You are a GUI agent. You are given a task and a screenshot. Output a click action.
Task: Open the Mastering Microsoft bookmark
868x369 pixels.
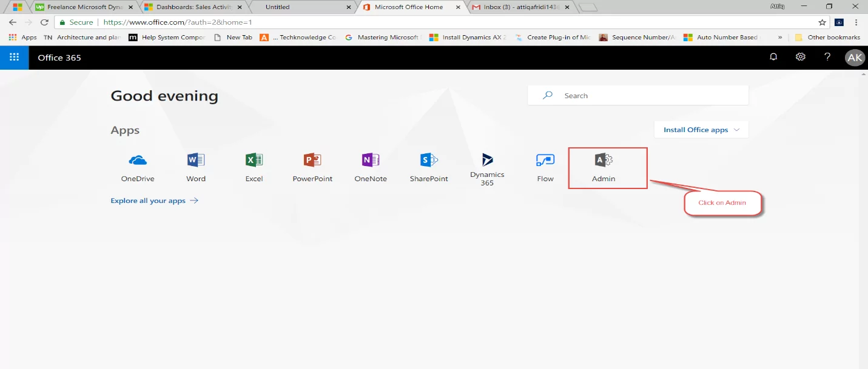click(x=383, y=38)
